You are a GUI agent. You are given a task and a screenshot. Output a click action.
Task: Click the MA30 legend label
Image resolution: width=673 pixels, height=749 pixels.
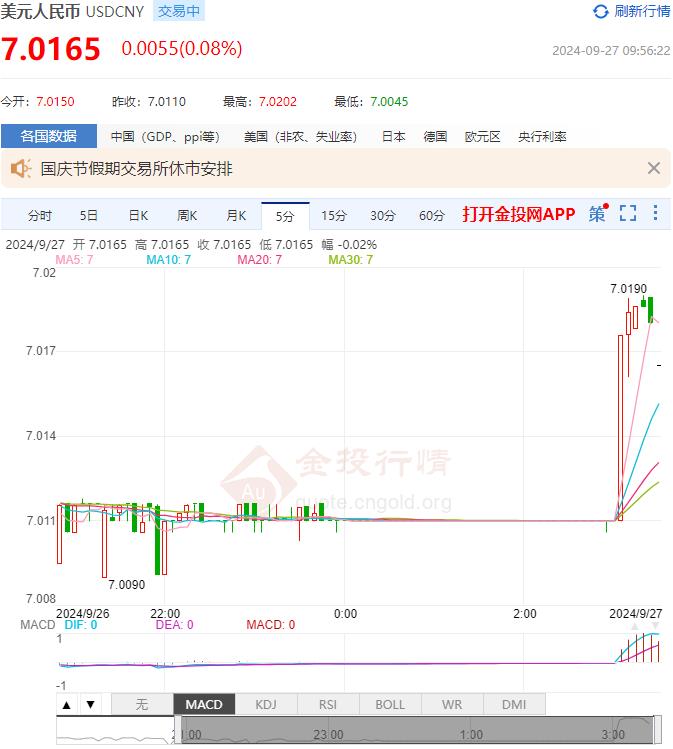pos(351,260)
